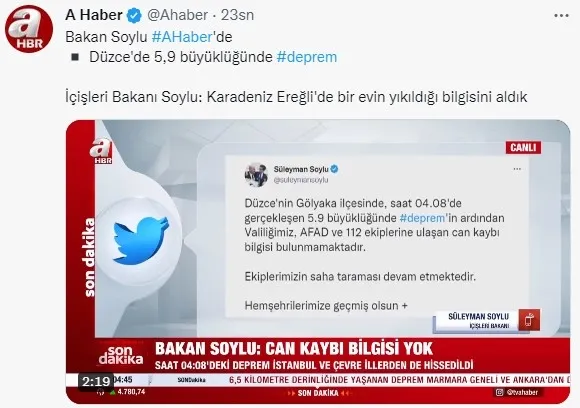Open the @Ahaber handle link
This screenshot has height=408, width=580.
pos(178,15)
